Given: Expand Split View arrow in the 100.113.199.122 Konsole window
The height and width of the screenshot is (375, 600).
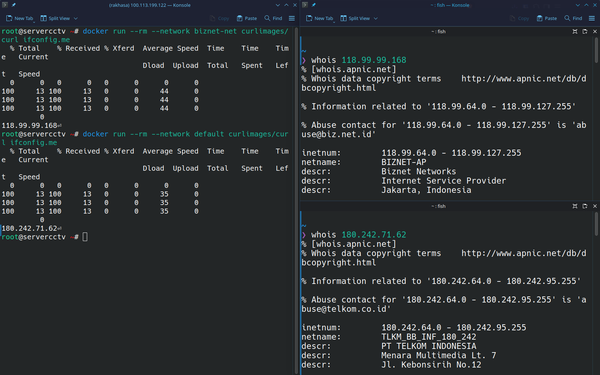Looking at the screenshot, I should [76, 18].
